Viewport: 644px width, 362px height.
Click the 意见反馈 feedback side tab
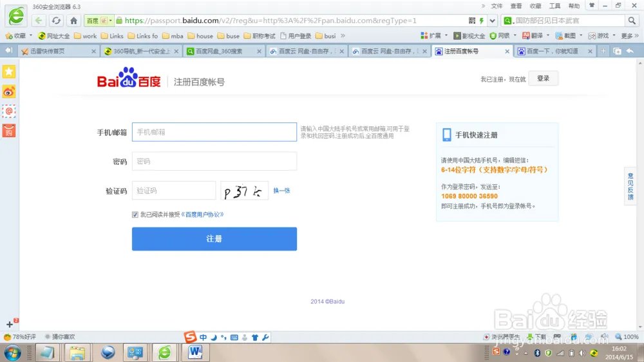coord(630,186)
